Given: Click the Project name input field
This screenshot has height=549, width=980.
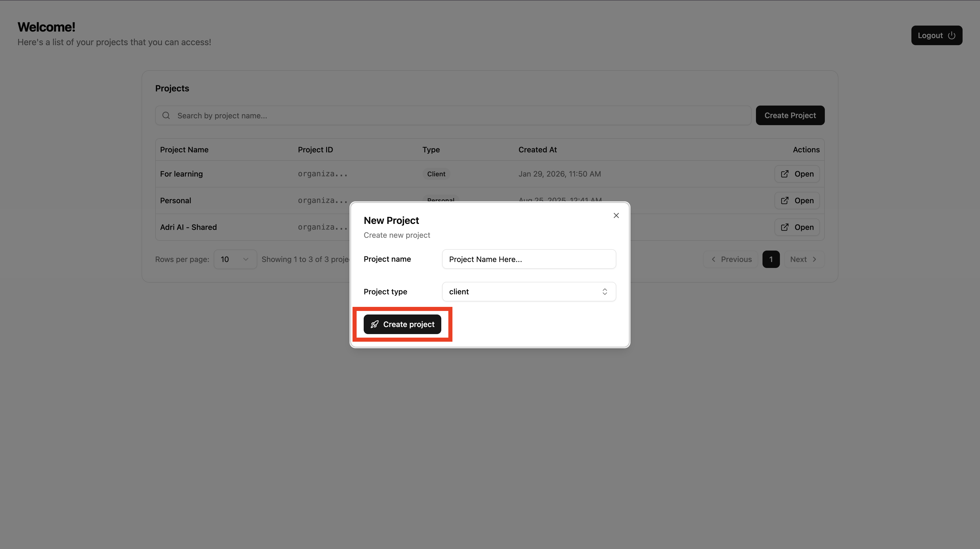Looking at the screenshot, I should pos(528,259).
